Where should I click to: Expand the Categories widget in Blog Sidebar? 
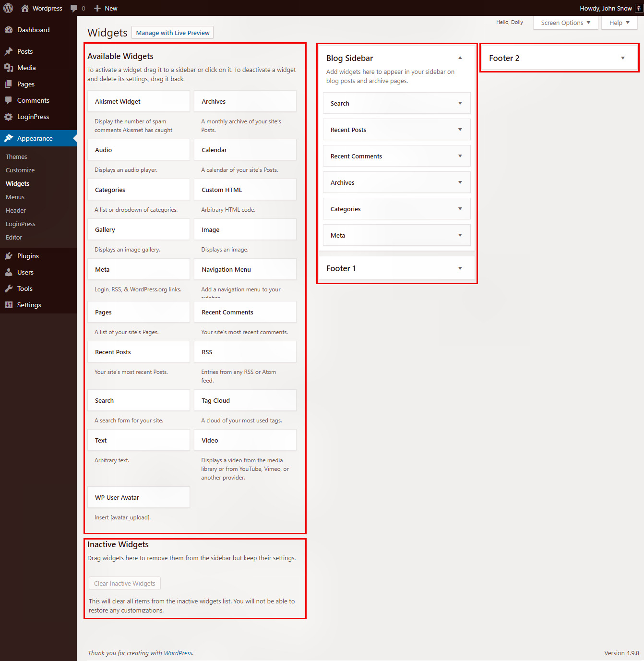pyautogui.click(x=460, y=209)
